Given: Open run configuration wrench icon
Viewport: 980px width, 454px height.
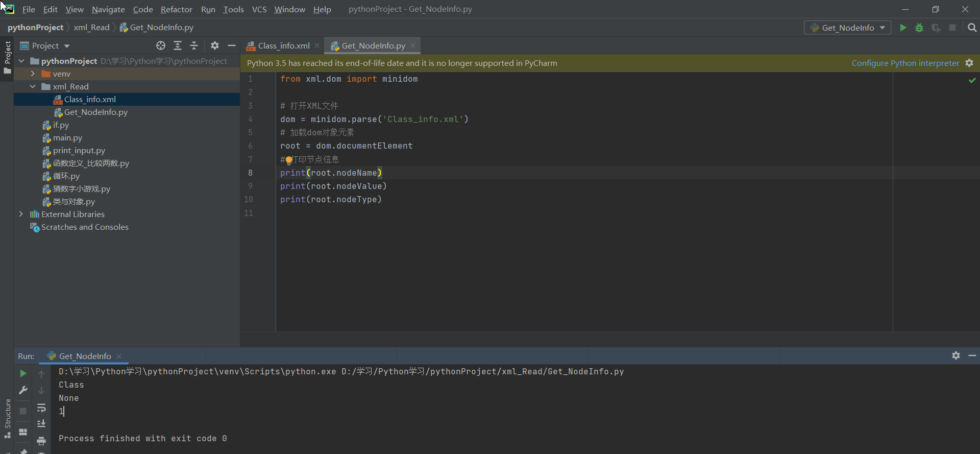Looking at the screenshot, I should (x=23, y=390).
